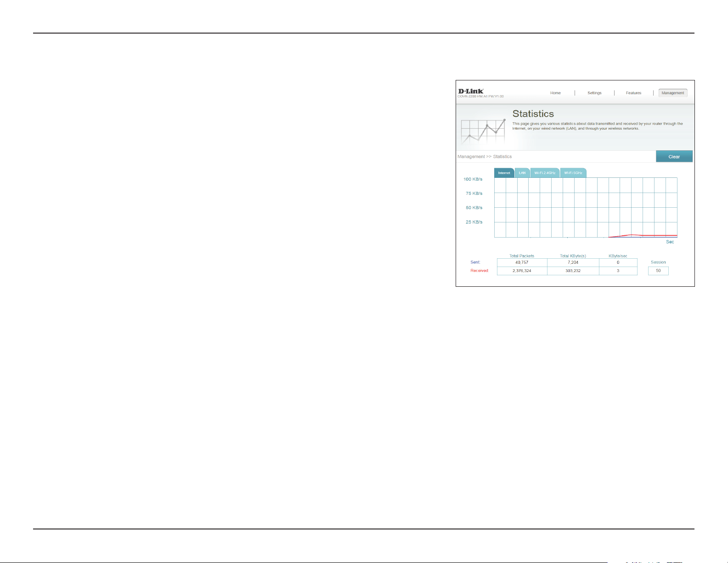
Task: Click Sent total KBytes 7,204 cell
Action: (x=573, y=262)
